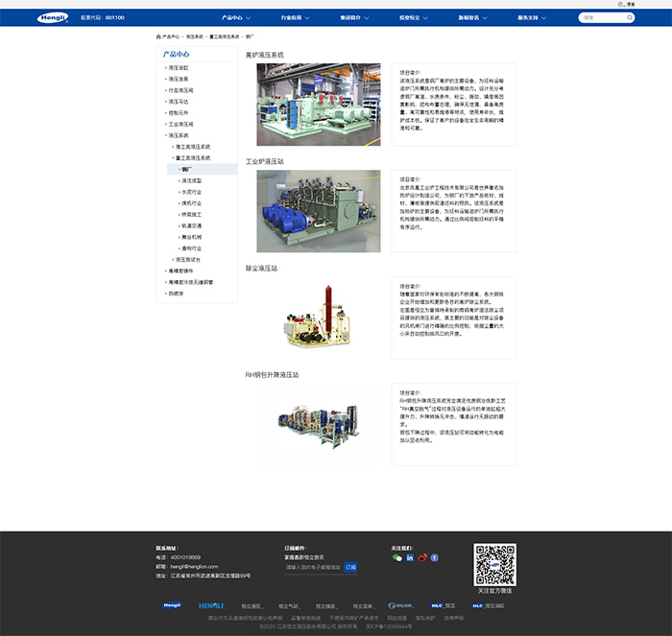Click the 隐私保护 footer link
Image resolution: width=672 pixels, height=636 pixels.
pyautogui.click(x=425, y=618)
